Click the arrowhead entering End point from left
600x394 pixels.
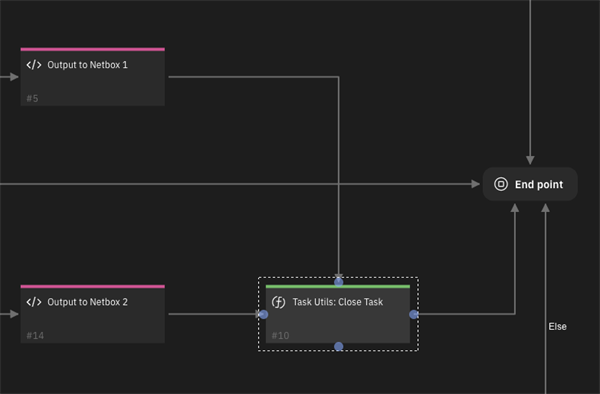476,184
